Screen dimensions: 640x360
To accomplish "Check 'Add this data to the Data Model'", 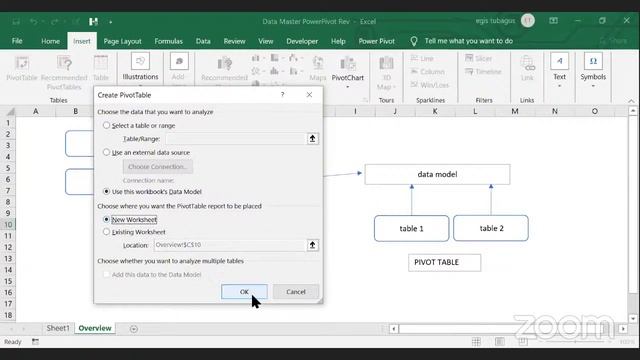I will pyautogui.click(x=106, y=274).
